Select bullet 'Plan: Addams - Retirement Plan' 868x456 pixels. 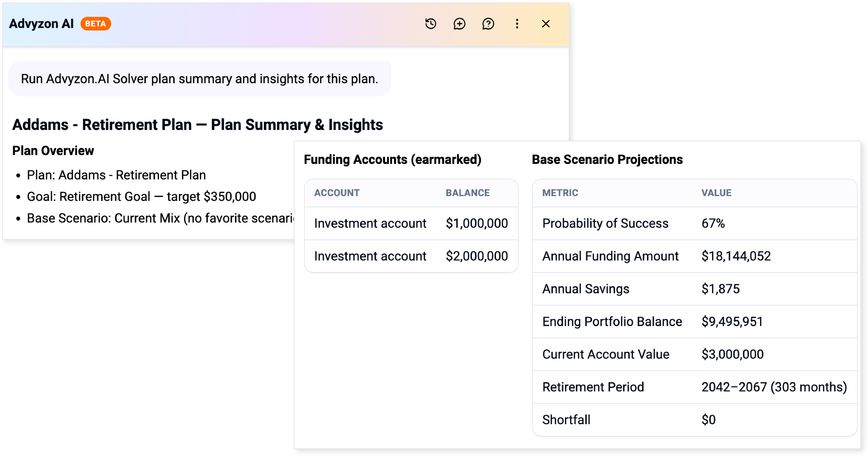(116, 175)
